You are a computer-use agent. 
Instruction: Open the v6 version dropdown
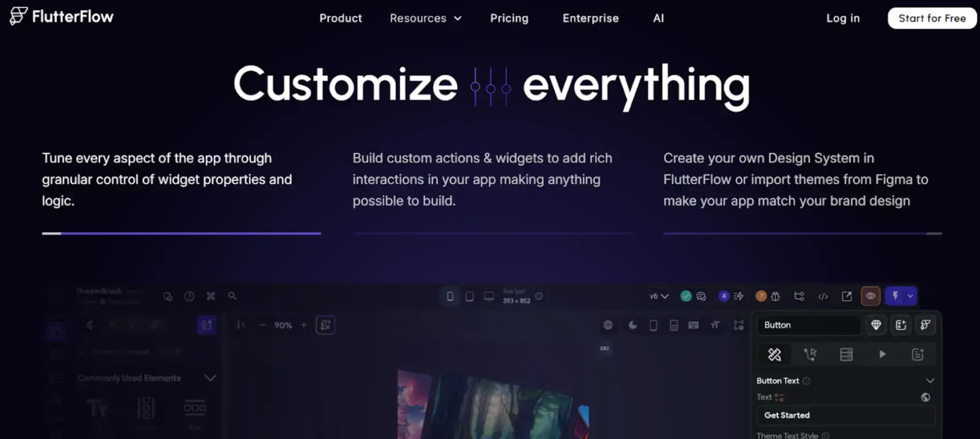(x=659, y=296)
